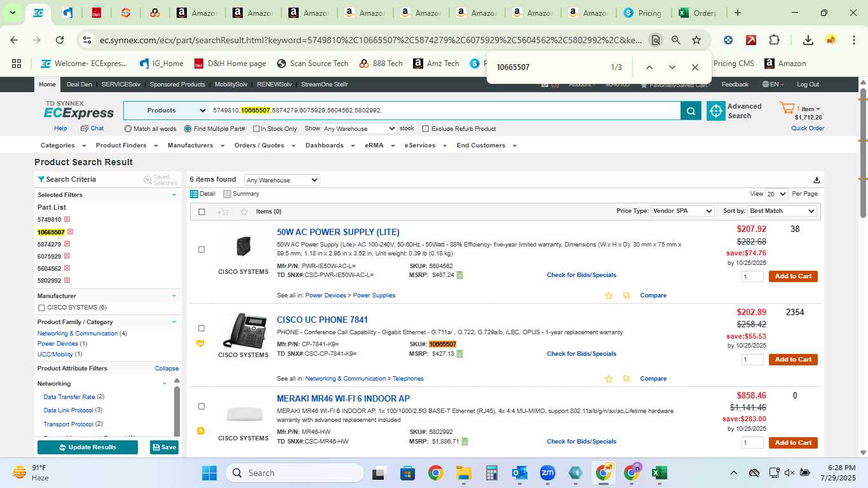Collapse the Manufacturer filter section chevron
868x488 pixels.
tap(174, 295)
